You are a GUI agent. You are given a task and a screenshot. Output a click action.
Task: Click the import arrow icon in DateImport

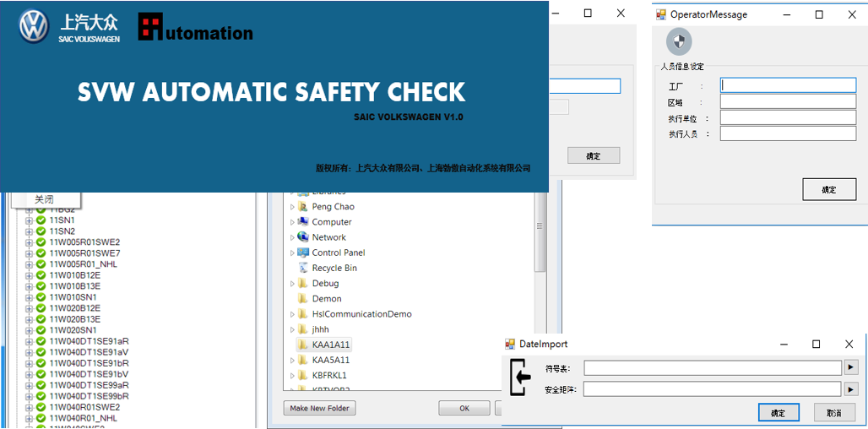tap(520, 377)
